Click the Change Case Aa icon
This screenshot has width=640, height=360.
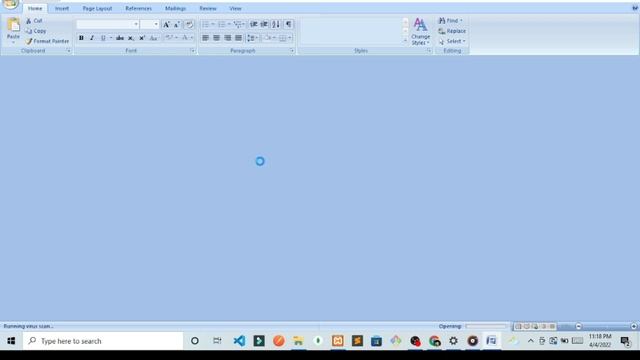(153, 38)
